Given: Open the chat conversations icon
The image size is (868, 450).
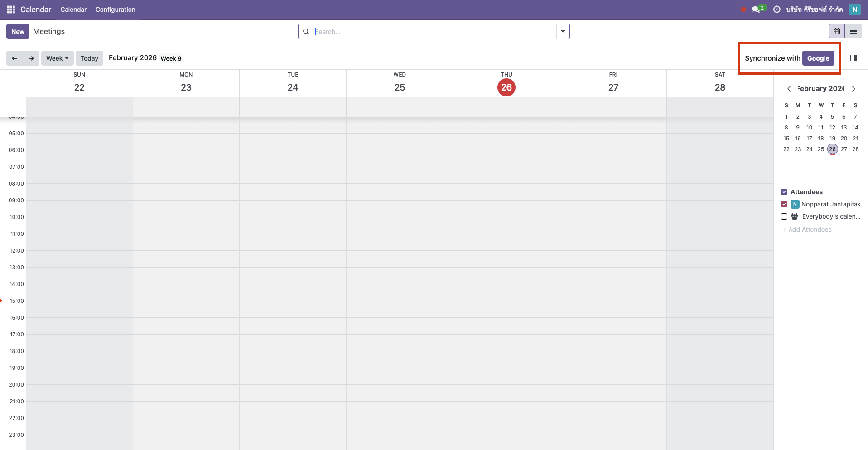Looking at the screenshot, I should pos(756,10).
